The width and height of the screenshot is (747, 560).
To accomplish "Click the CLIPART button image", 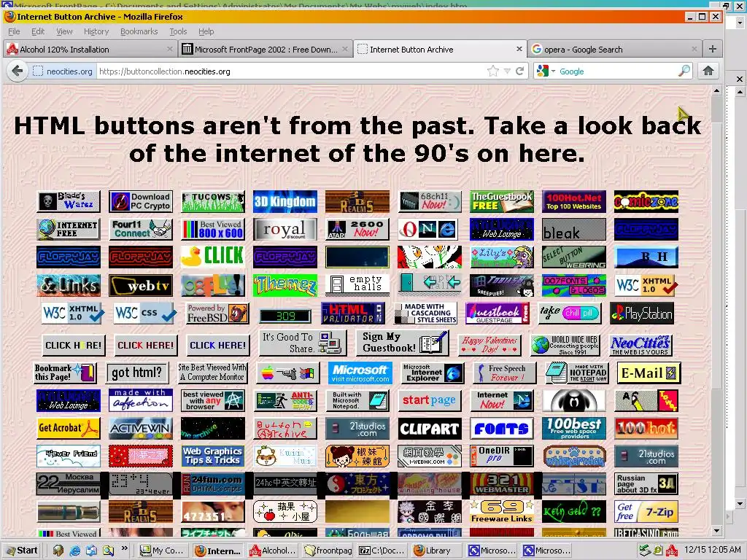I will tap(430, 429).
